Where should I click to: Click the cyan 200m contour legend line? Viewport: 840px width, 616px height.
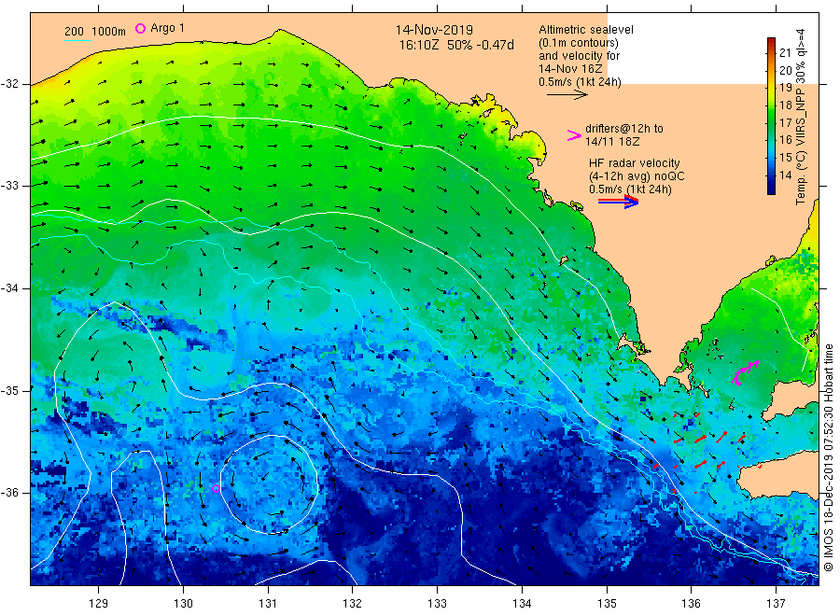pos(77,40)
